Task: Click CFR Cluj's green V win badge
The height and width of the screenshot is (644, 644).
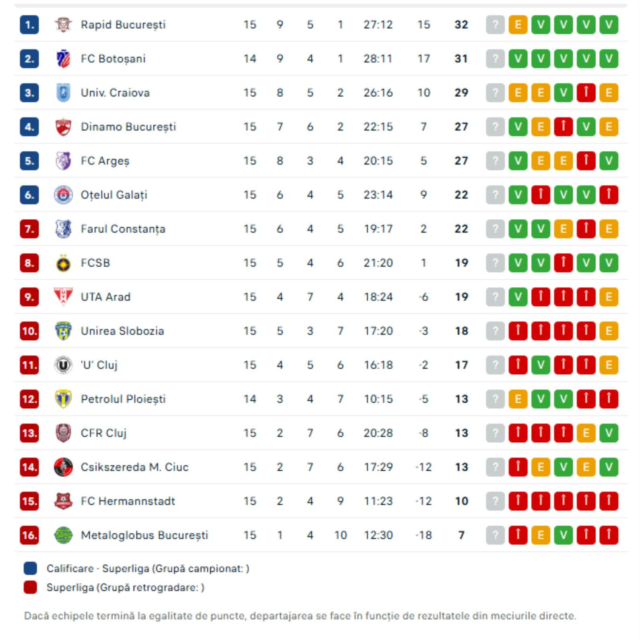Action: [x=609, y=433]
